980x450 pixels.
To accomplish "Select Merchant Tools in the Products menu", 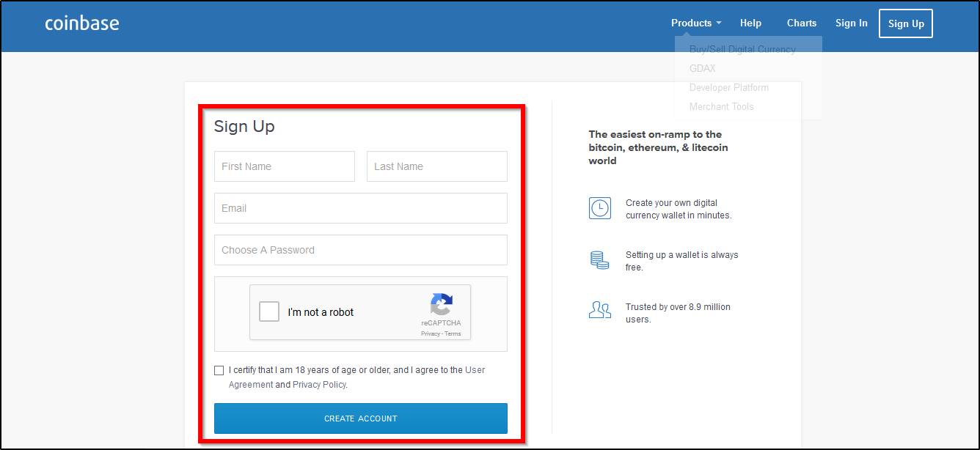I will [x=722, y=106].
